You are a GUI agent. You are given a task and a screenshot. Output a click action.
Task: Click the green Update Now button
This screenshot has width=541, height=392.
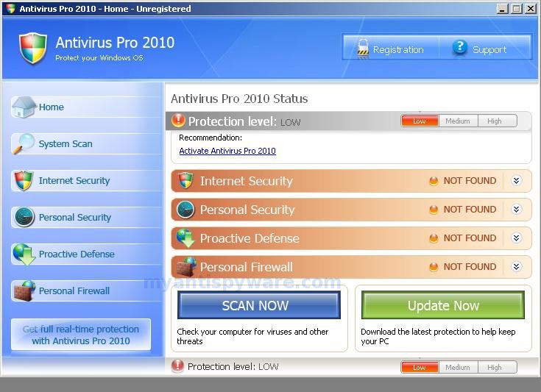tap(443, 305)
